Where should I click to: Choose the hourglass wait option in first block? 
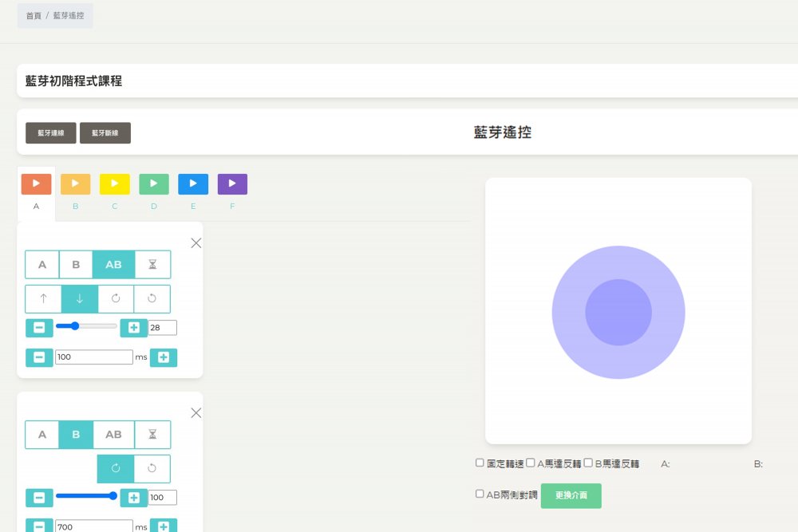coord(152,265)
